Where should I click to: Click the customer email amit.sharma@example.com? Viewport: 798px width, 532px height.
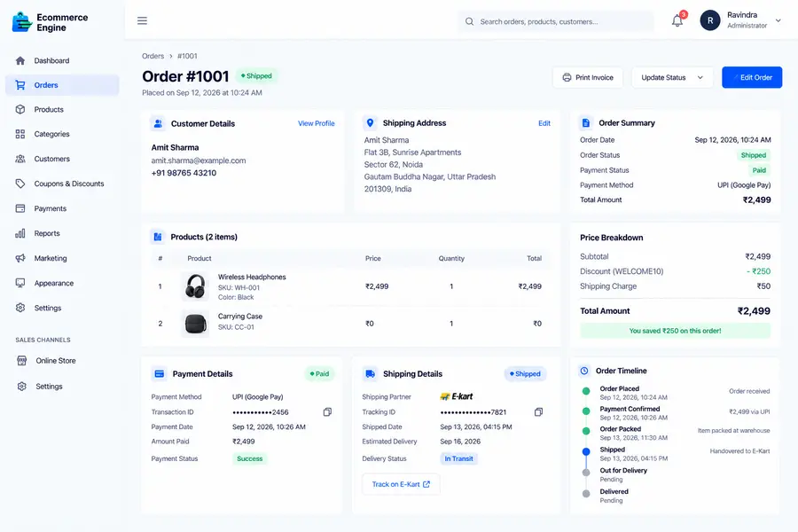point(199,160)
